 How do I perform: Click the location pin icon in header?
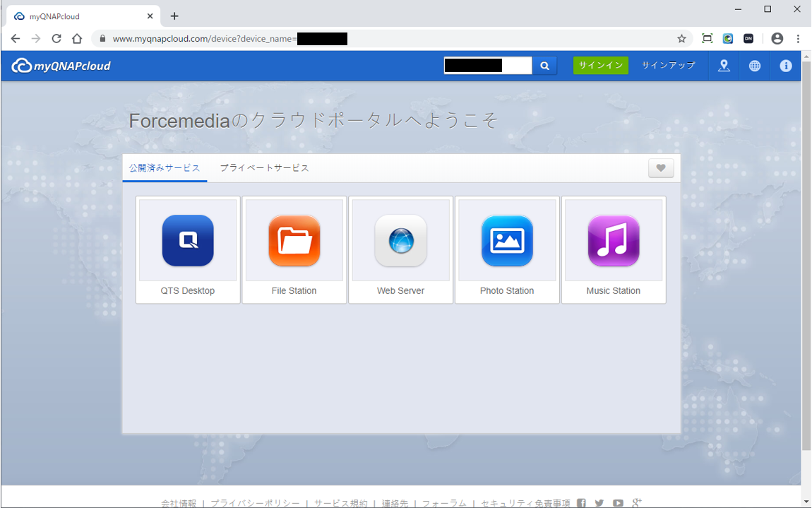click(x=724, y=66)
